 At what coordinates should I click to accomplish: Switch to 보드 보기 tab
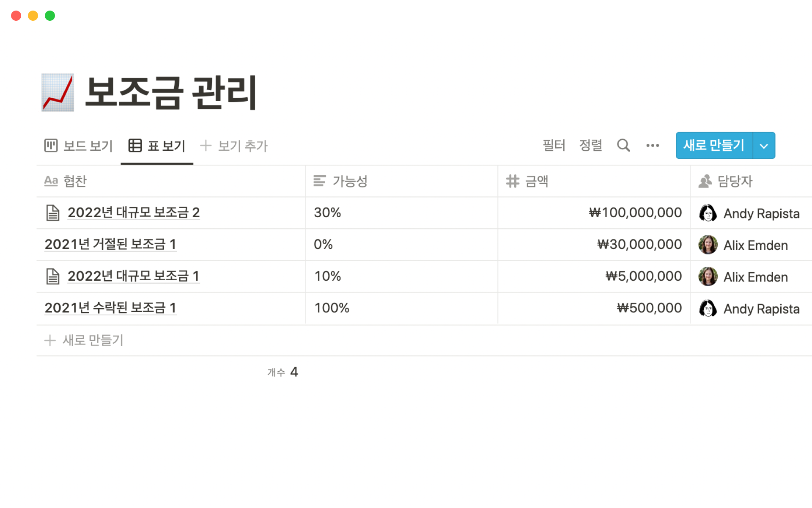79,146
